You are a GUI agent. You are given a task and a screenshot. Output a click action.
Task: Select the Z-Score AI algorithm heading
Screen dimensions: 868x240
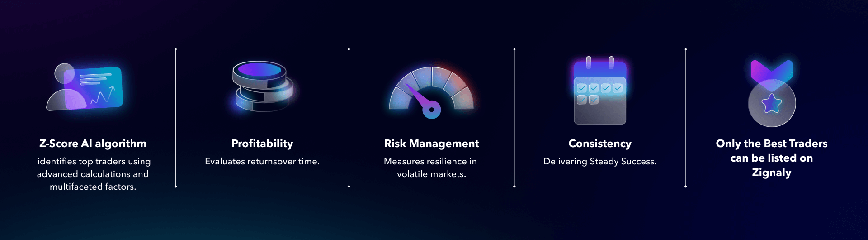[x=93, y=144]
